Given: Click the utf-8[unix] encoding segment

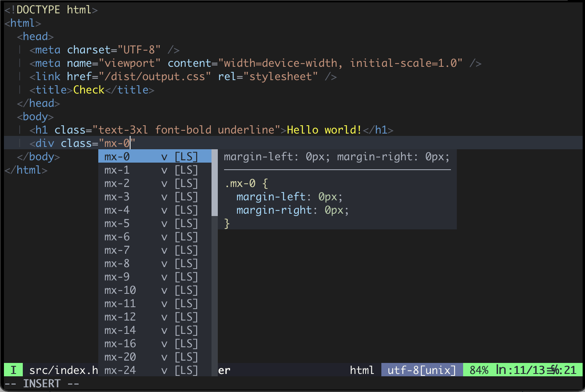Looking at the screenshot, I should click(422, 370).
